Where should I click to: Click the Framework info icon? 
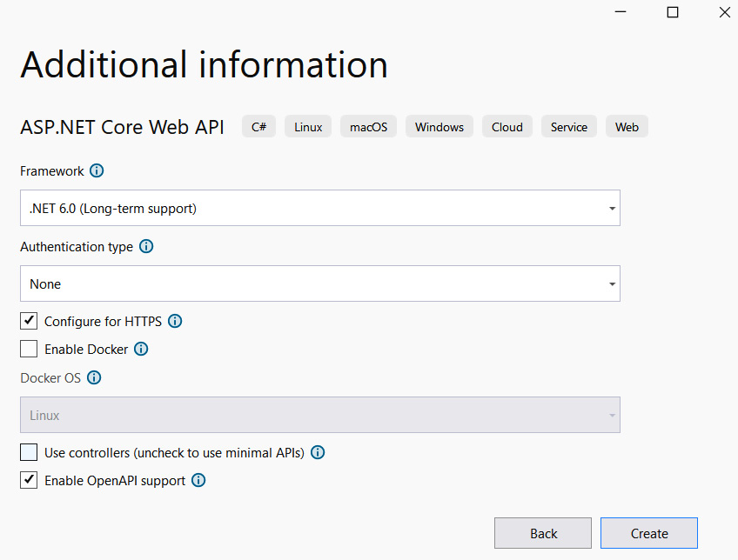tap(97, 170)
